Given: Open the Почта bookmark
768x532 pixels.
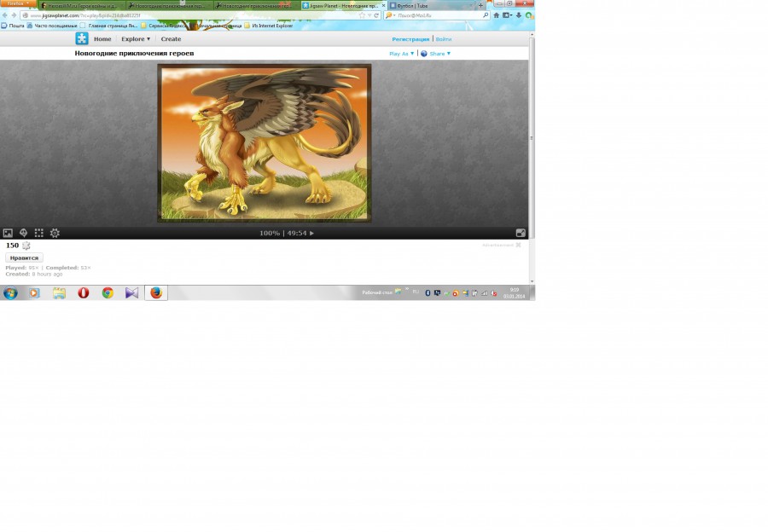Looking at the screenshot, I should point(13,26).
